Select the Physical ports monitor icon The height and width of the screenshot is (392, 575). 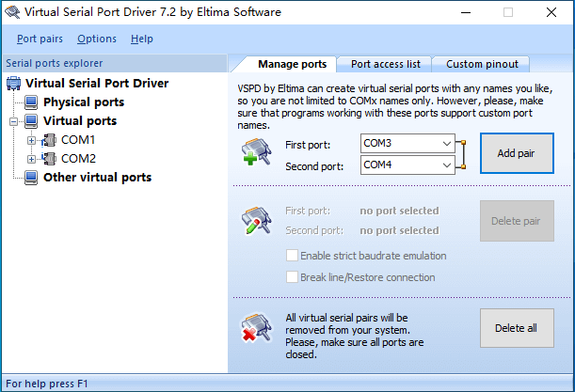[31, 102]
